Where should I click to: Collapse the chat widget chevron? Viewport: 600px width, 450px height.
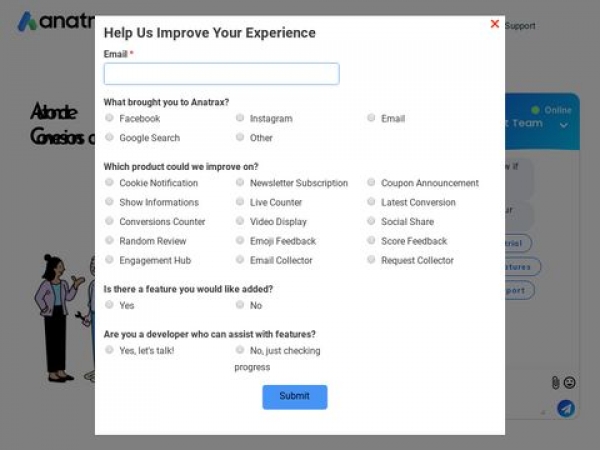click(564, 125)
